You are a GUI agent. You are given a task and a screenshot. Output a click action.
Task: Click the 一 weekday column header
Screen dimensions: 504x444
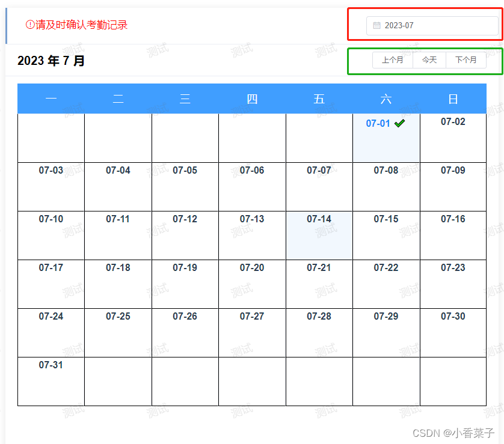[51, 99]
